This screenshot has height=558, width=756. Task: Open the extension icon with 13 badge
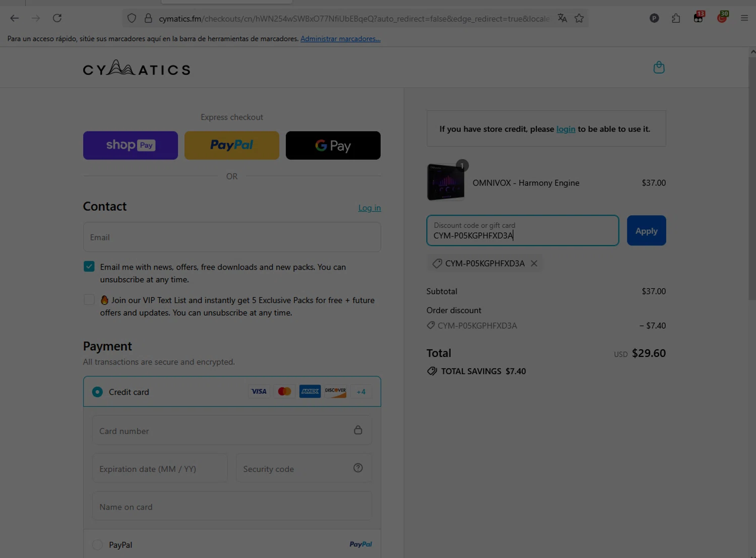[699, 18]
